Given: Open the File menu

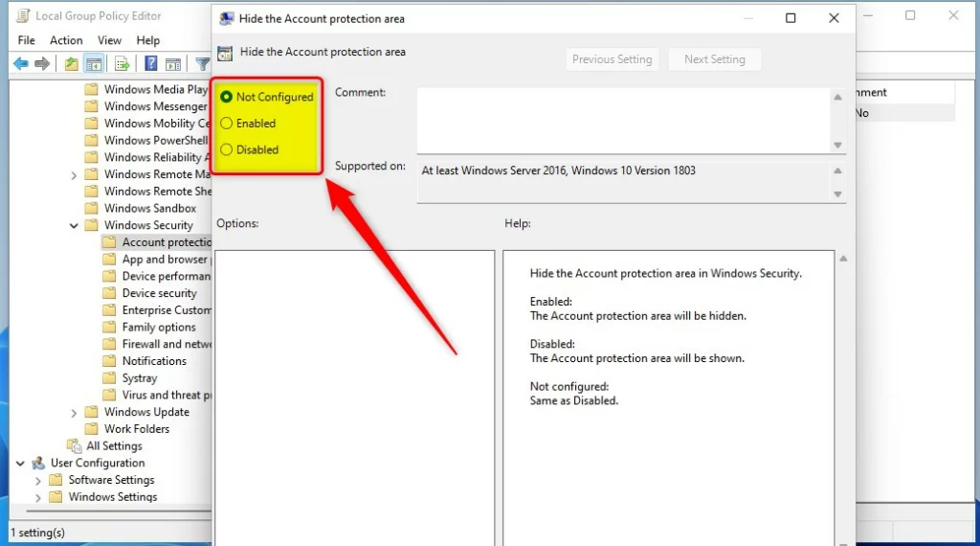Looking at the screenshot, I should [26, 40].
